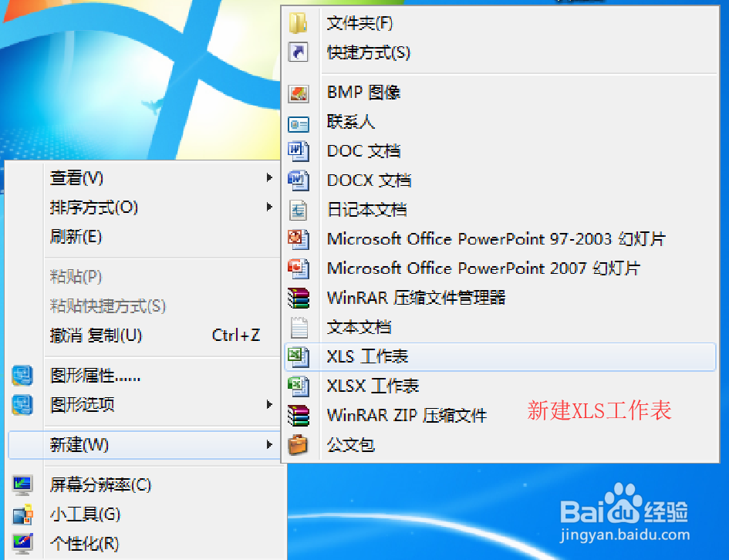Click the personalize icon beside 个性化(R)
This screenshot has width=729, height=560.
pos(22,544)
